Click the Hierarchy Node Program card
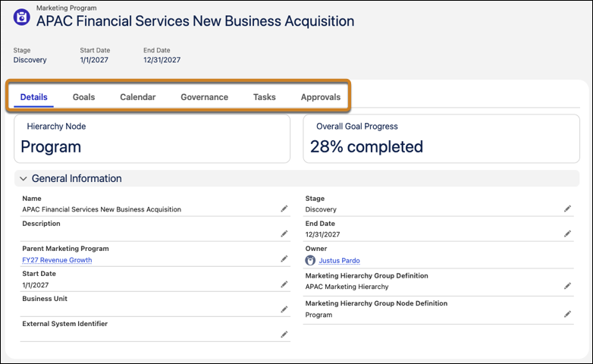 pyautogui.click(x=152, y=139)
